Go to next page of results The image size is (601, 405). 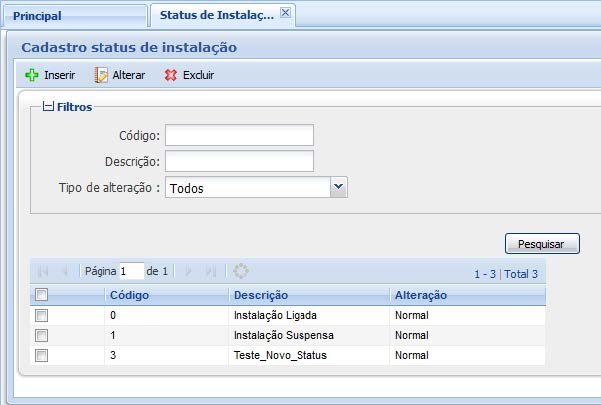click(188, 271)
